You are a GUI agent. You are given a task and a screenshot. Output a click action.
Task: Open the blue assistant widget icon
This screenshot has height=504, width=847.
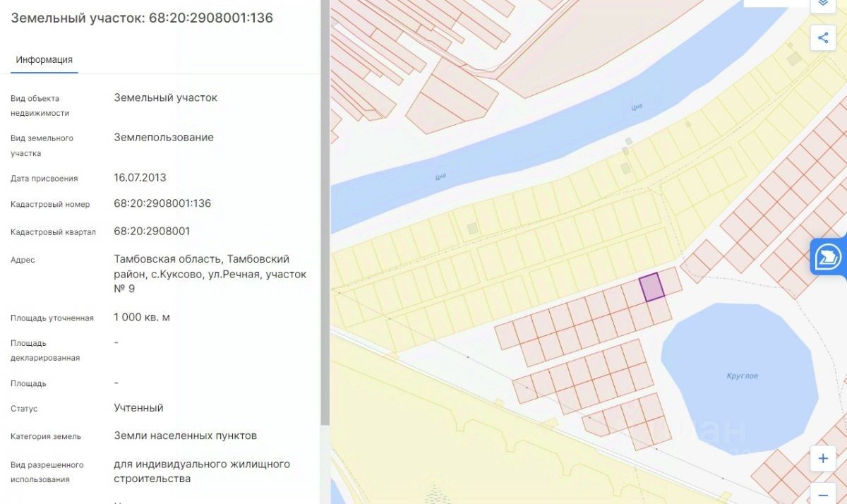pos(829,257)
